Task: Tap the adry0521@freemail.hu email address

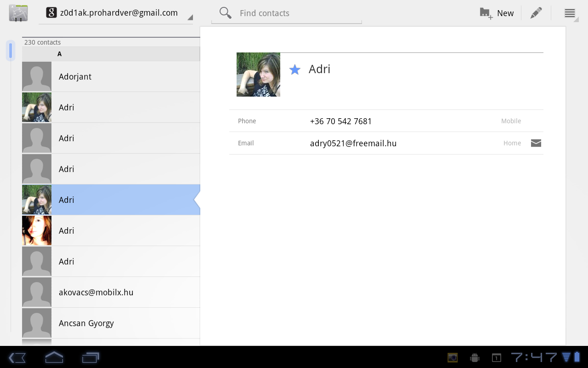Action: tap(353, 143)
